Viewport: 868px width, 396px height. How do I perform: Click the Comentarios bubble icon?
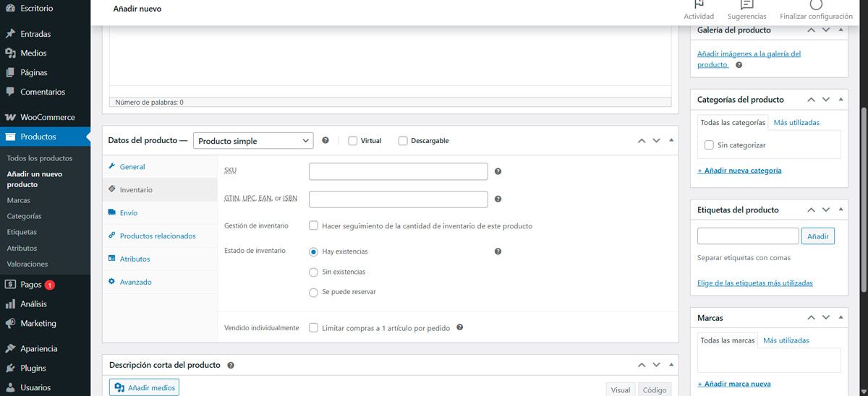pos(10,92)
